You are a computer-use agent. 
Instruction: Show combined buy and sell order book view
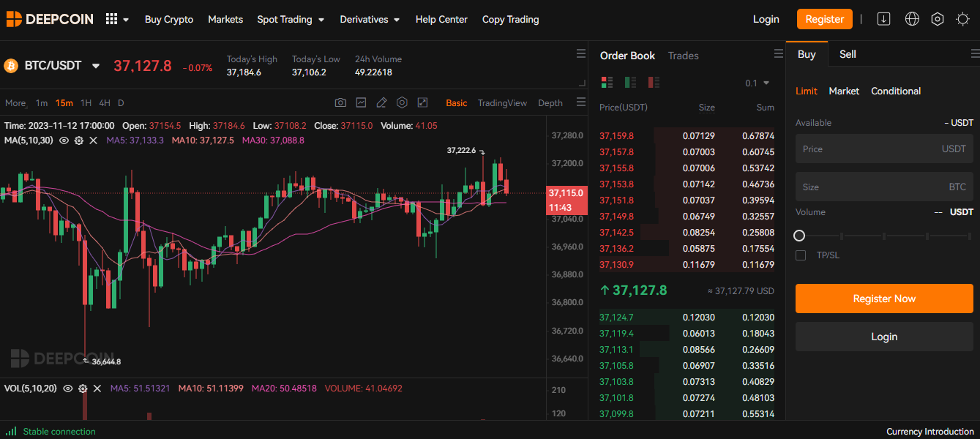607,82
